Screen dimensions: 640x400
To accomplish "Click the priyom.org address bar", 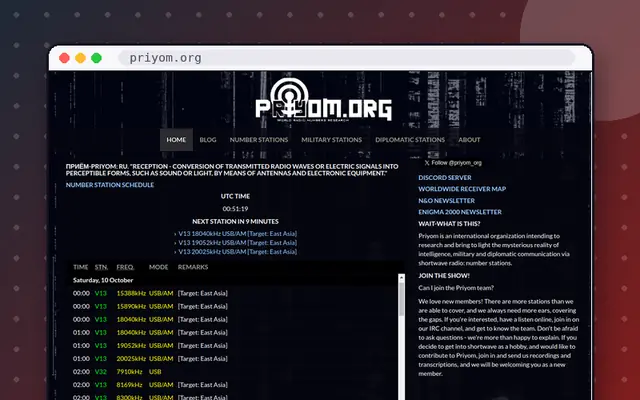I will coord(346,58).
